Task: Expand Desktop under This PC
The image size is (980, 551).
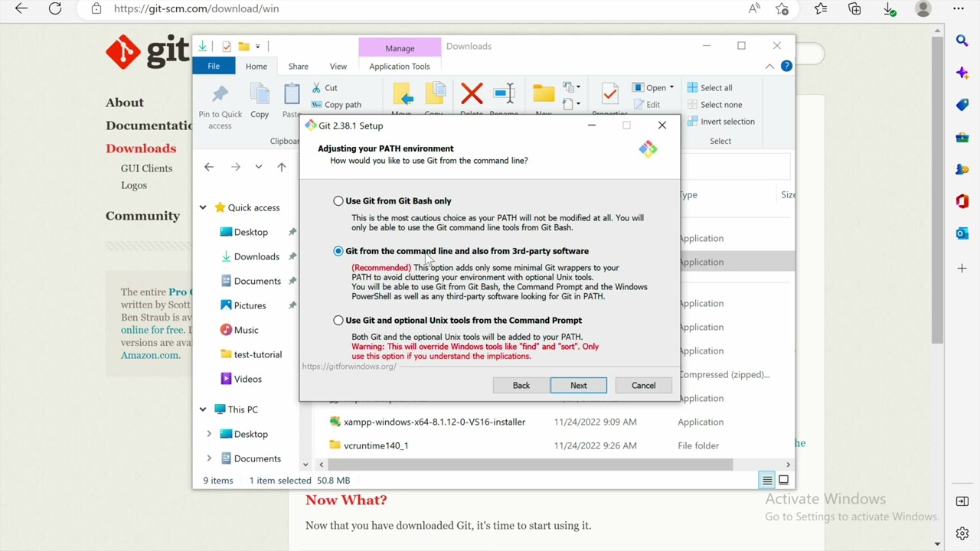Action: click(209, 434)
